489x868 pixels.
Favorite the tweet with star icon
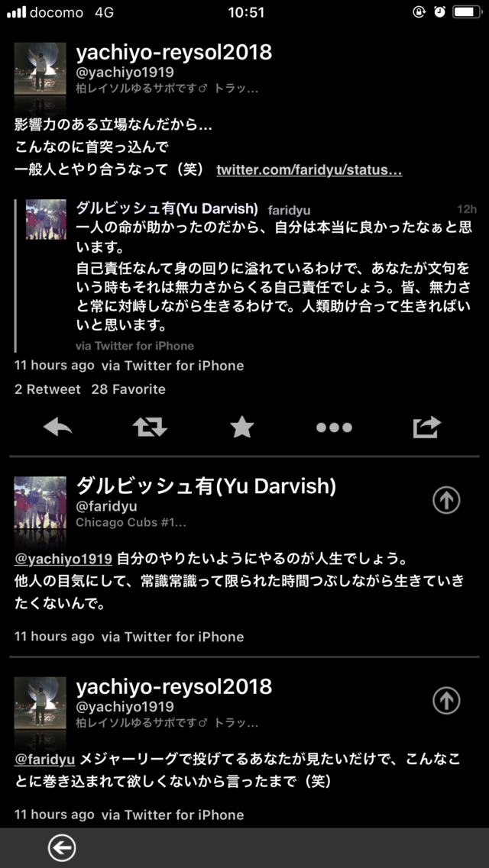pos(242,427)
